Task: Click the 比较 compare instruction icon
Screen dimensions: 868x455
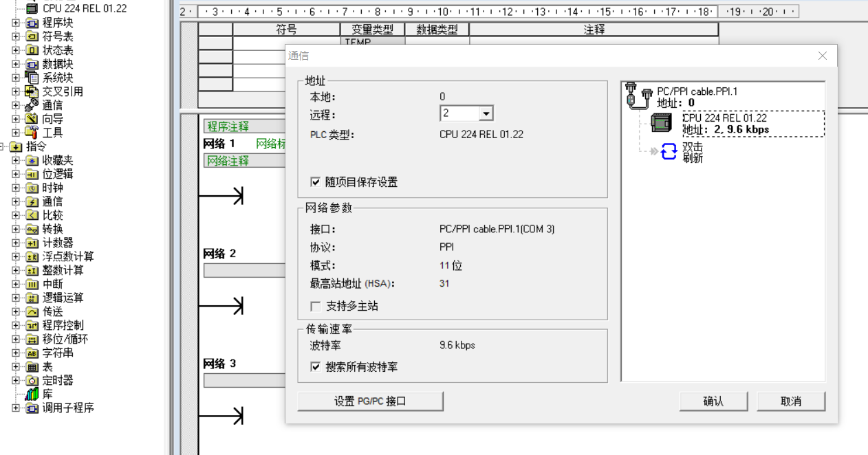Action: tap(32, 215)
